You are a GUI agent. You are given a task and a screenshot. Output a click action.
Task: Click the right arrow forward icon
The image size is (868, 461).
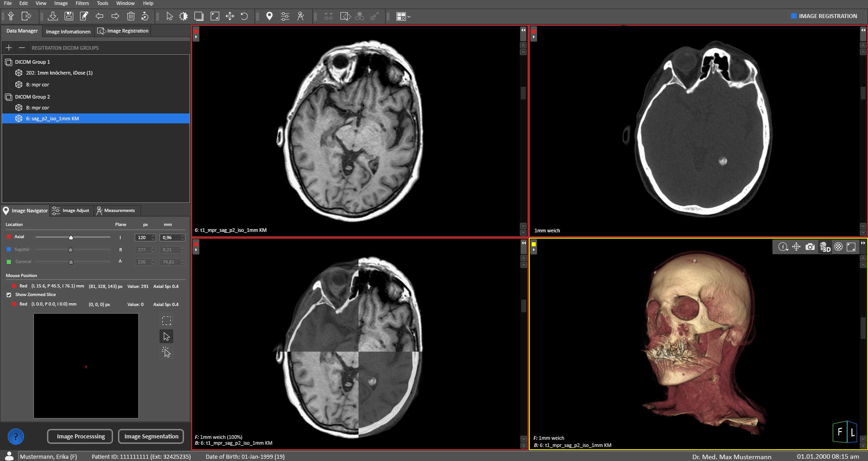[115, 16]
